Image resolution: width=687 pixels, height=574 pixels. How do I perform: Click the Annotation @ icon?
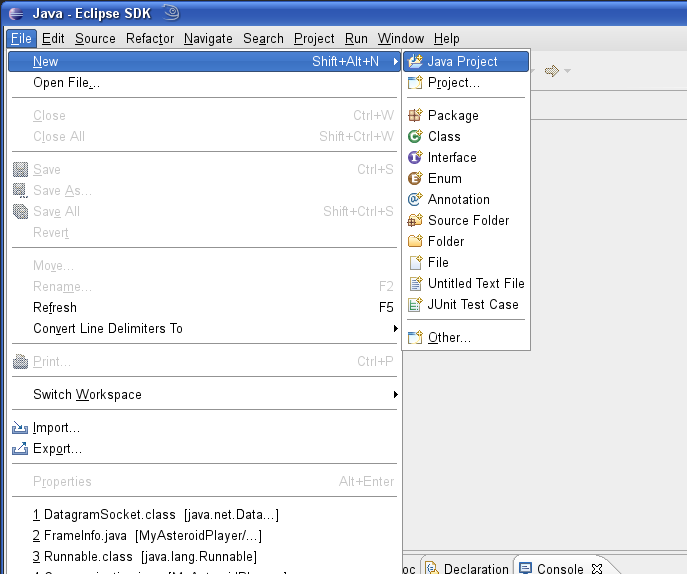(415, 199)
